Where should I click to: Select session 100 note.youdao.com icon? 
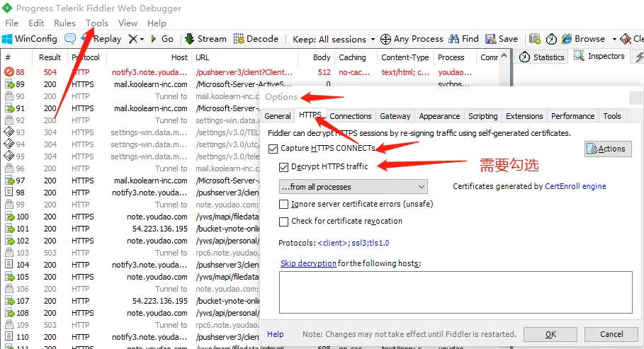pyautogui.click(x=9, y=217)
